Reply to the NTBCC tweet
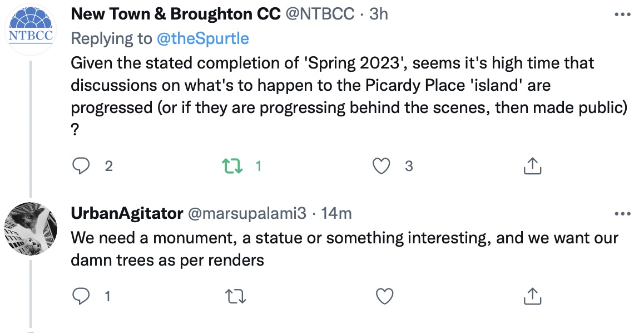The height and width of the screenshot is (333, 644). click(x=81, y=166)
